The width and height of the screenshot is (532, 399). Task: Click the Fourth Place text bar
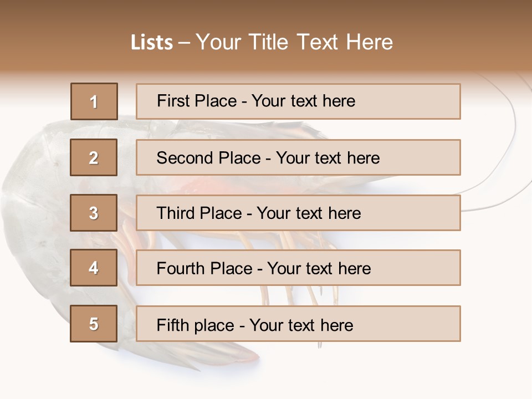click(298, 268)
